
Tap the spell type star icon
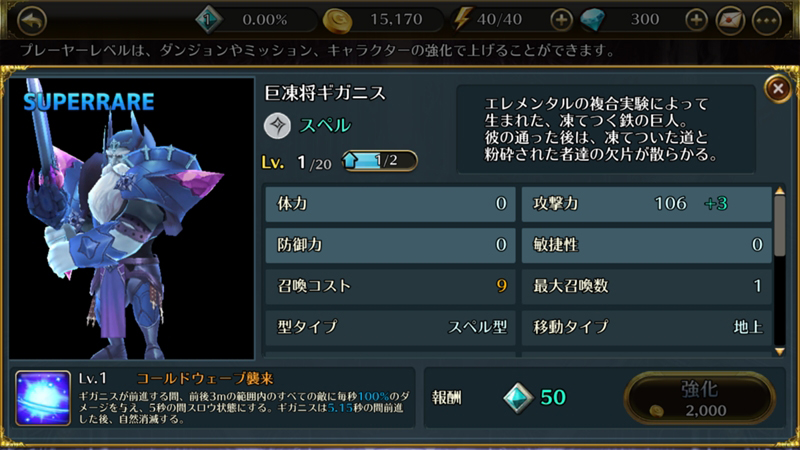tap(278, 126)
